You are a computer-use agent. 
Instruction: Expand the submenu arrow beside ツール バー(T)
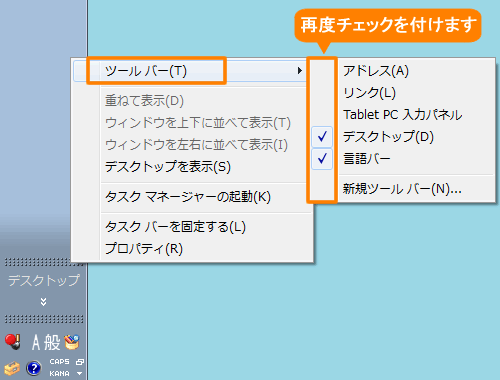click(300, 71)
